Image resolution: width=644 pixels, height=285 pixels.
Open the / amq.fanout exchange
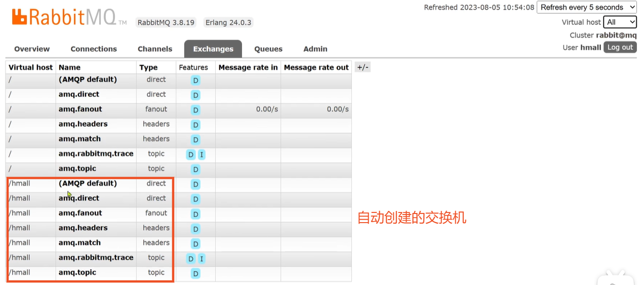pos(80,109)
